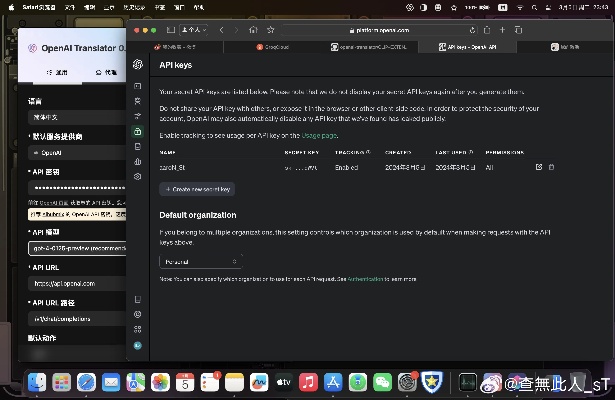This screenshot has height=400, width=615.
Task: Open a new Safari tab with plus
Action: (x=502, y=30)
